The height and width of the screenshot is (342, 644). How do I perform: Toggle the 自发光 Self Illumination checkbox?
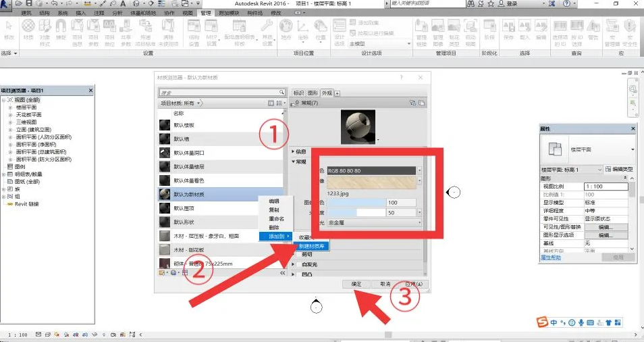click(x=299, y=264)
